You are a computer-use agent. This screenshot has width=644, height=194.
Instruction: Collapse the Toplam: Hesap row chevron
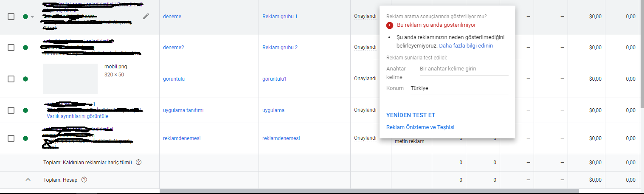pos(28,180)
